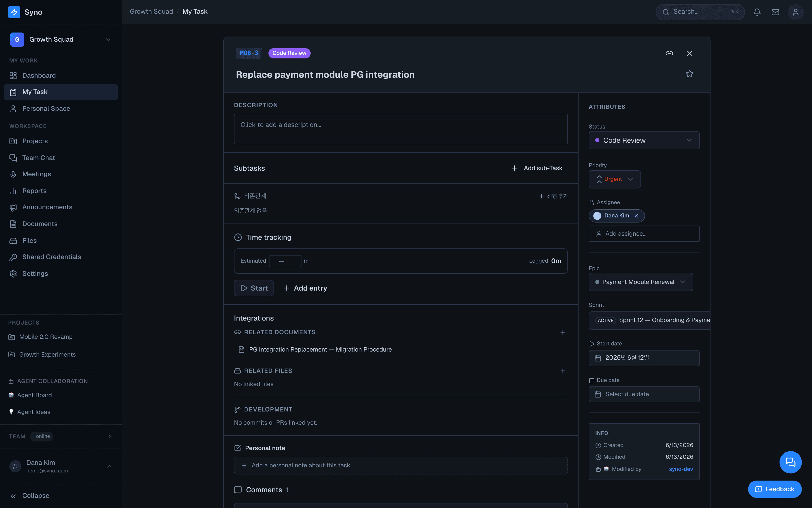Screen dimensions: 812x508
Task: Add a sub-Task
Action: 537,168
